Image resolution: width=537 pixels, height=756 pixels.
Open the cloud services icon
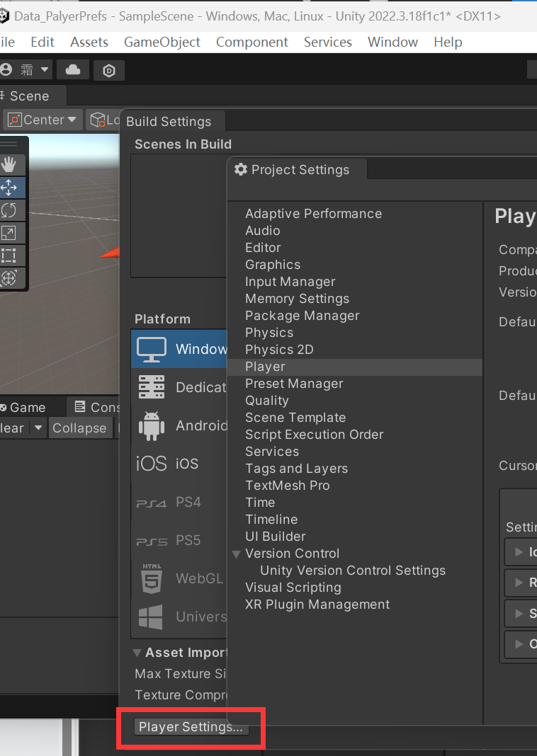73,70
